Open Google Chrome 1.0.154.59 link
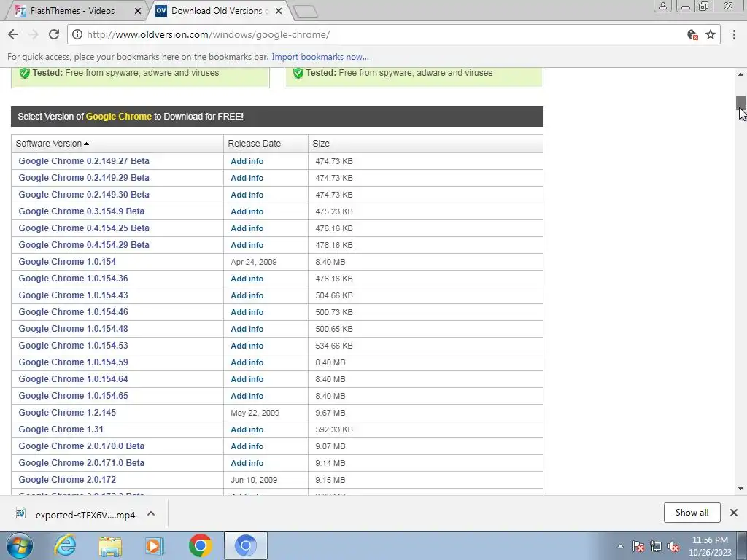This screenshot has width=747, height=560. [x=74, y=362]
